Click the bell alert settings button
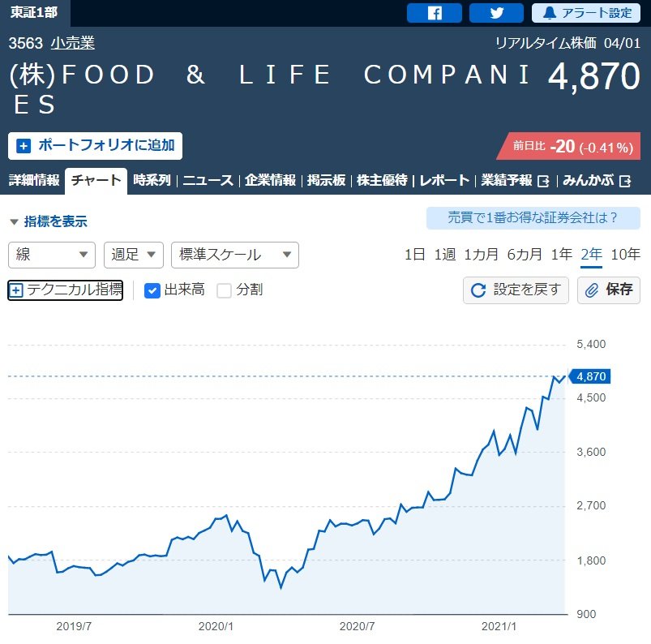Viewport: 651px width, 644px height. (x=551, y=13)
